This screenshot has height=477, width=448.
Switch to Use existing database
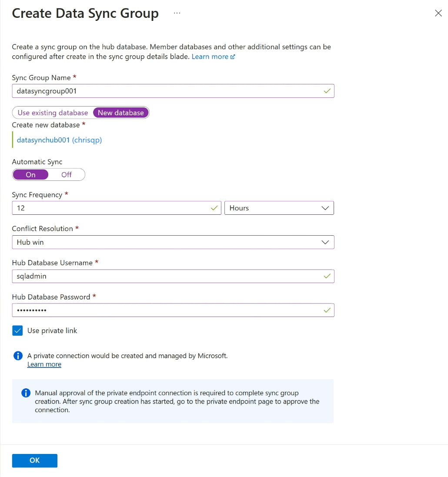[x=52, y=112]
